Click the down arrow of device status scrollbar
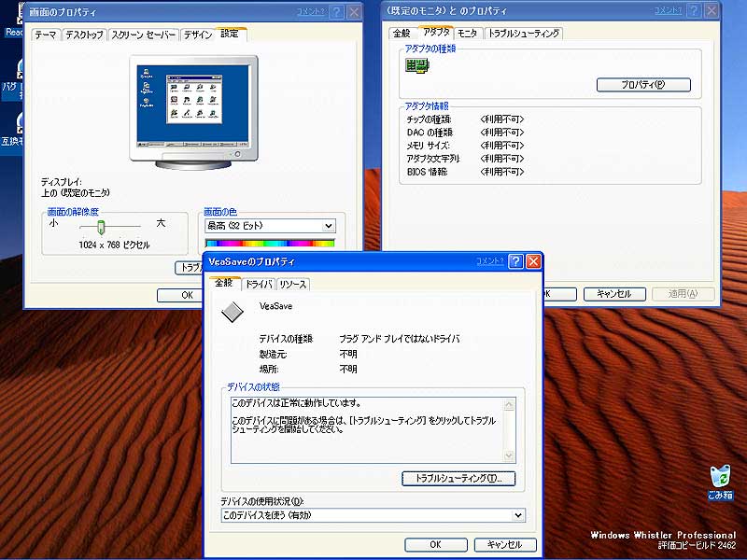The height and width of the screenshot is (560, 747). [x=509, y=456]
